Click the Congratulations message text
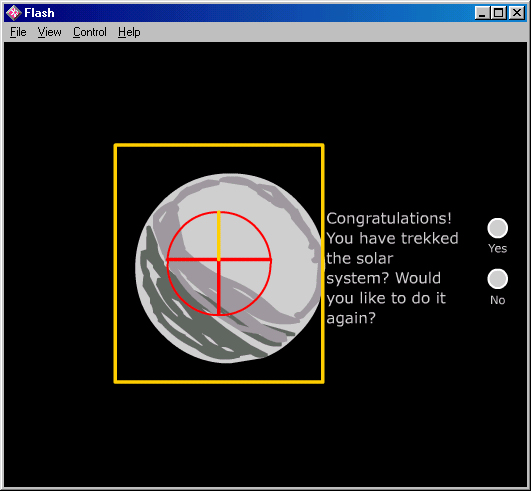The width and height of the screenshot is (531, 491). pos(392,268)
